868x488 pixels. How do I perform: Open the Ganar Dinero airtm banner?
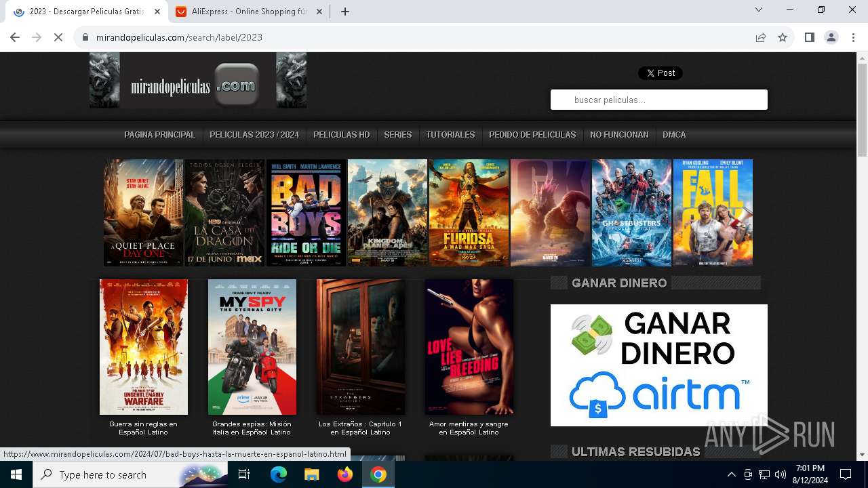[659, 365]
